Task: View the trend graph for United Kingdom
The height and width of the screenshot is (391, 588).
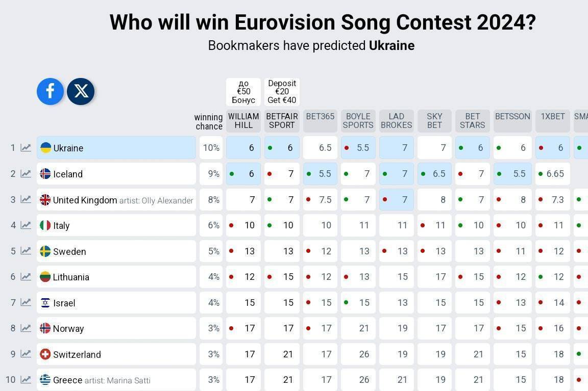Action: point(26,199)
